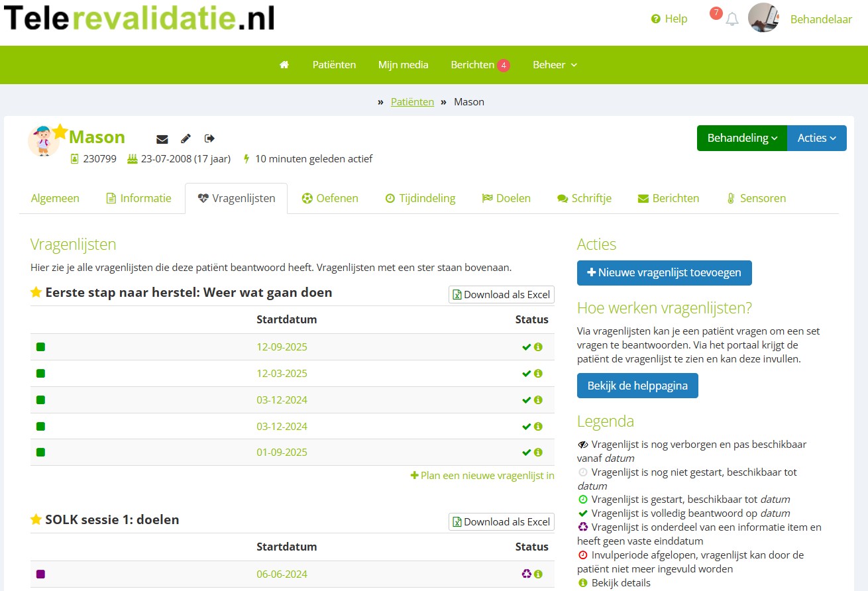The width and height of the screenshot is (868, 591).
Task: Click the login-as-patient arrow icon beside Mason
Action: 210,138
